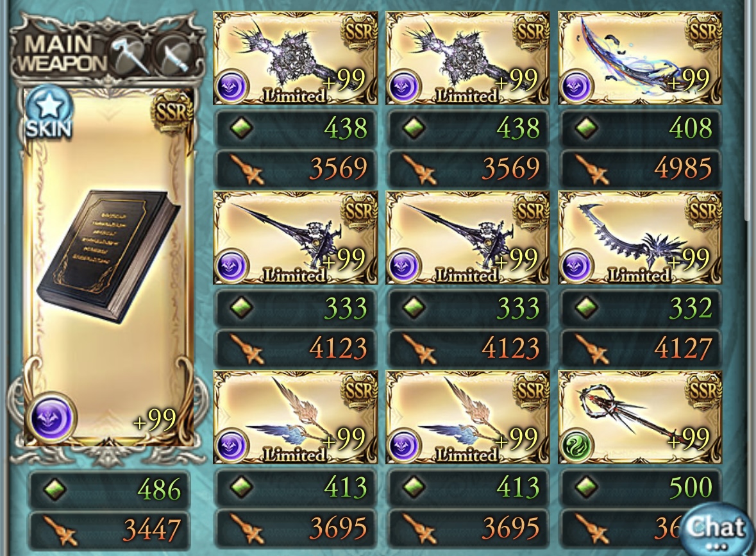Screen dimensions: 756x556
Task: Select second Limited dark mace weapon slot
Action: coord(467,58)
